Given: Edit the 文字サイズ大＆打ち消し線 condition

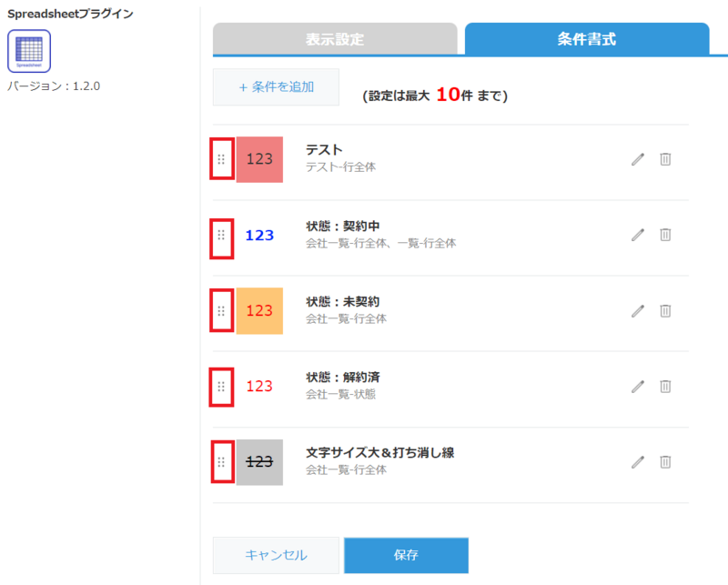Looking at the screenshot, I should (x=638, y=461).
